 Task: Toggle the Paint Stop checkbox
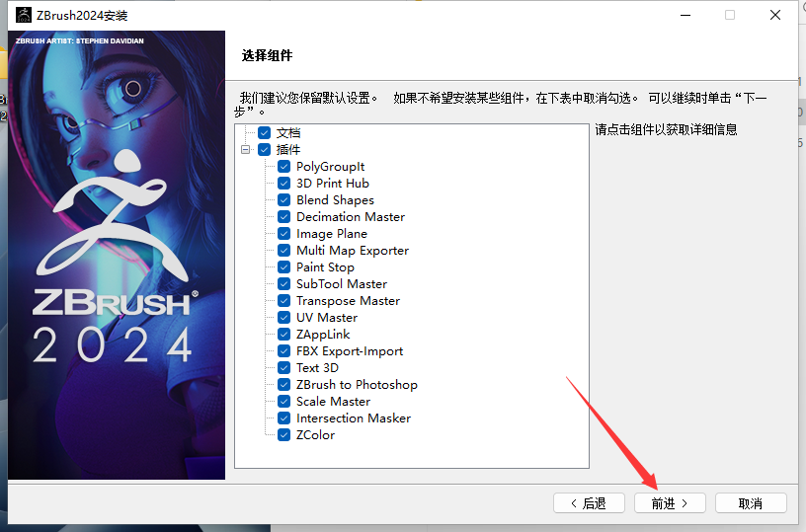tap(283, 267)
